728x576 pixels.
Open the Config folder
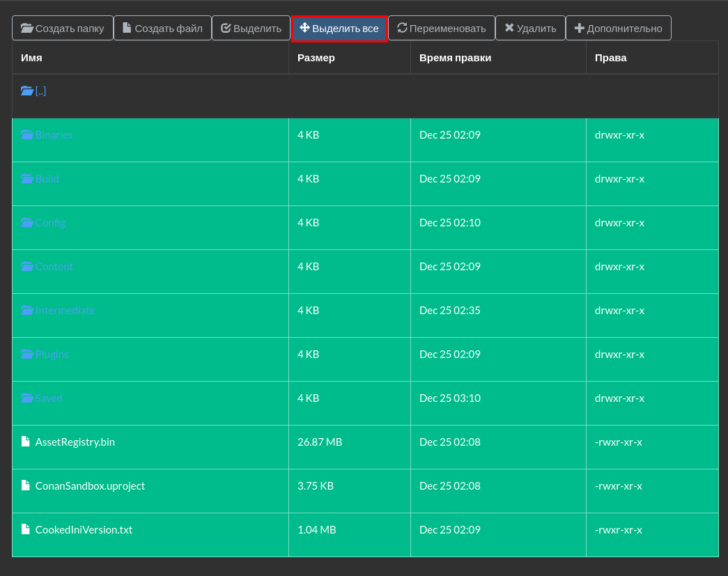tap(50, 223)
